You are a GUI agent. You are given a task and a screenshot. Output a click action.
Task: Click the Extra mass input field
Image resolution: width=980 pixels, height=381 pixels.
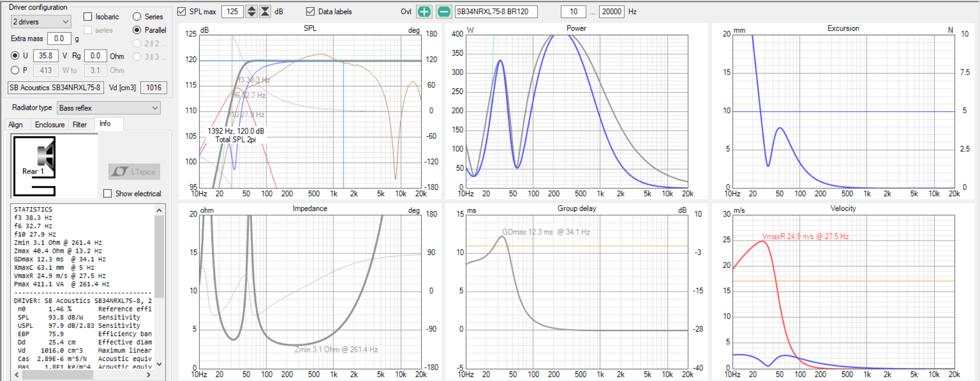click(x=59, y=39)
